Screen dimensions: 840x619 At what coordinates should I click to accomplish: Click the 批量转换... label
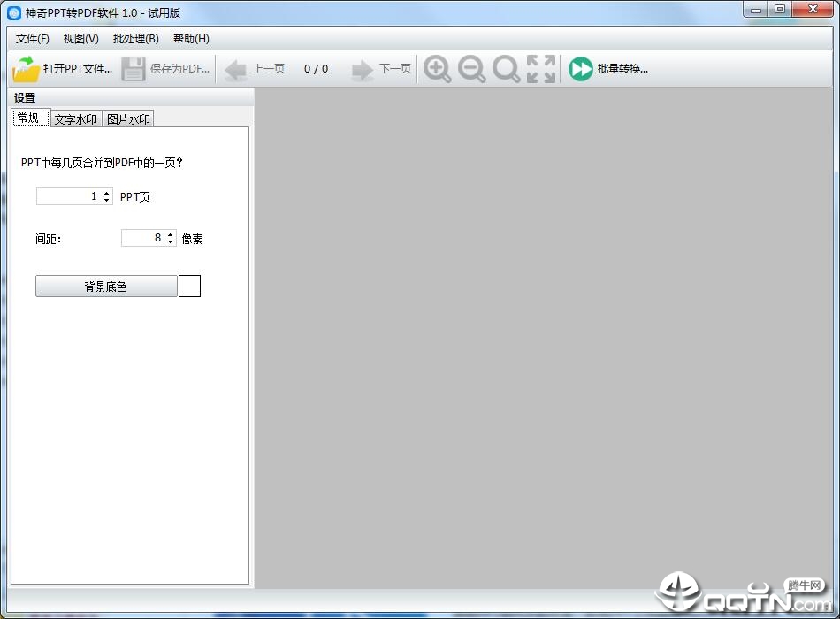[x=622, y=69]
